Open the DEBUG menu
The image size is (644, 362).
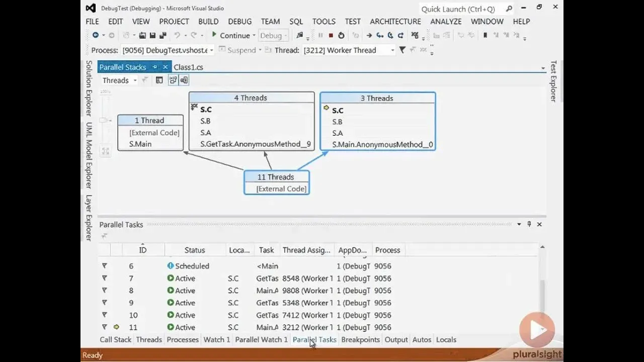point(240,22)
